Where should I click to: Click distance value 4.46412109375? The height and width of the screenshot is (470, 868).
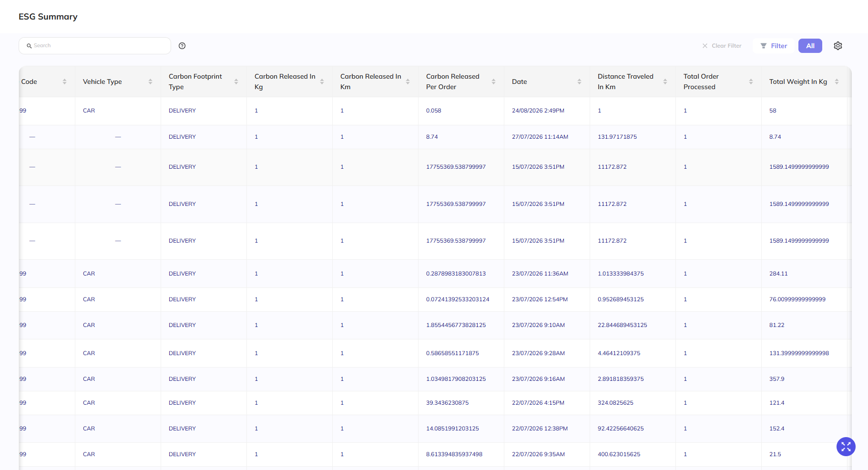tap(619, 353)
